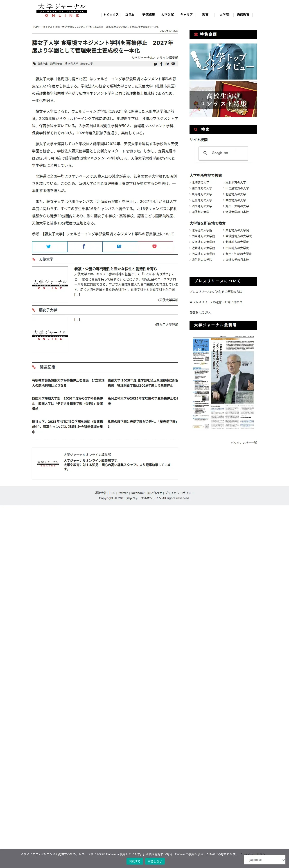Click the small Twitter icon under the headline
Image resolution: width=289 pixels, height=868 pixels.
point(156,64)
